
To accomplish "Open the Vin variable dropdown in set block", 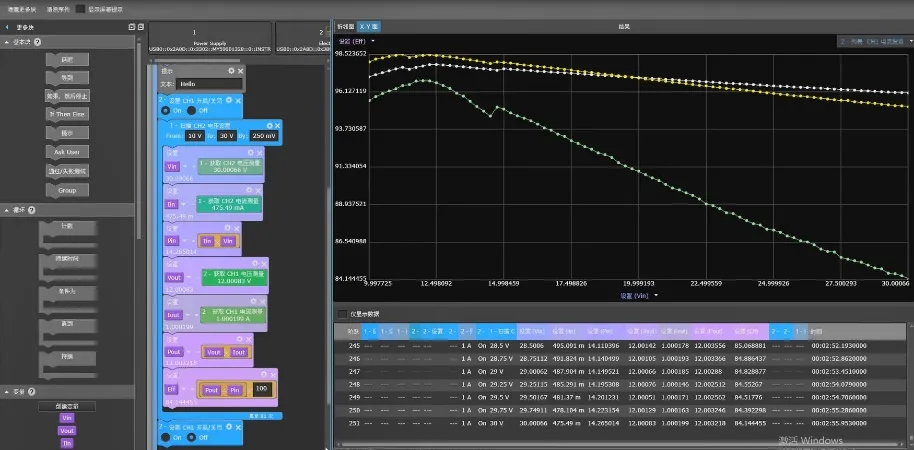I will coord(171,166).
